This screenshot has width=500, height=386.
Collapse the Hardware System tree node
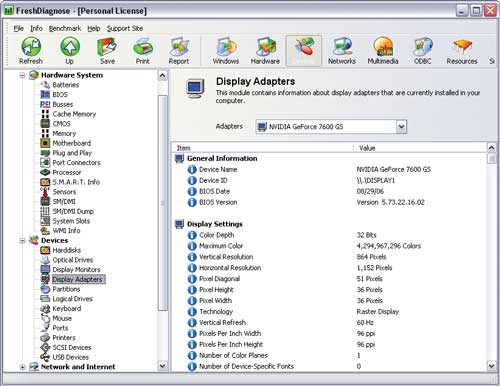pos(22,75)
